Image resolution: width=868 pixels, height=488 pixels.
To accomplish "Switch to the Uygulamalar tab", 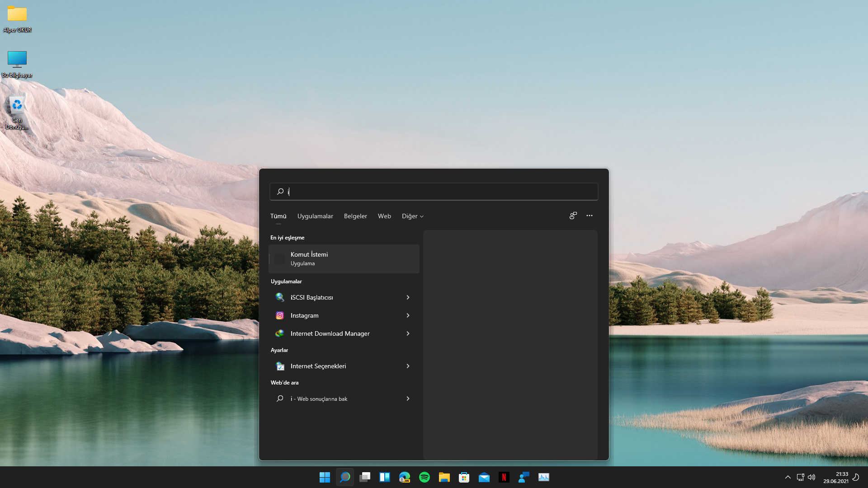I will pos(315,216).
